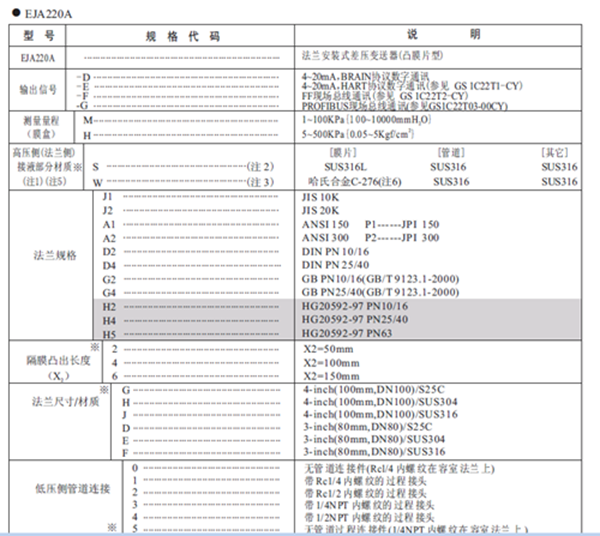This screenshot has height=536, width=600.
Task: Click the BRAIN协议数字通讯 description line
Action: point(365,76)
